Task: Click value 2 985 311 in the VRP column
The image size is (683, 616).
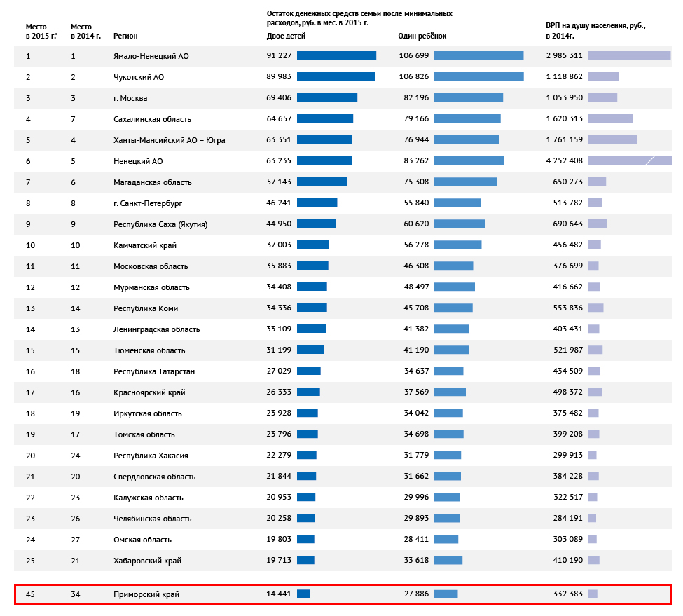Action: click(564, 56)
